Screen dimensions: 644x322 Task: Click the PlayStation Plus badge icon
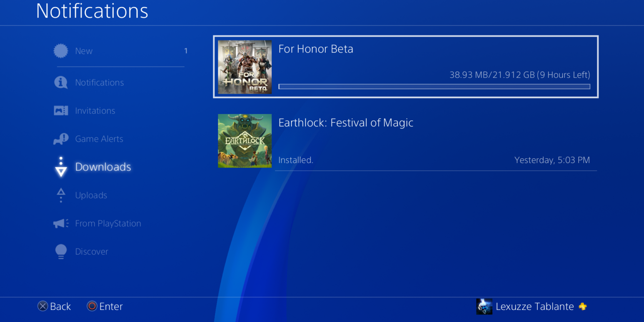[x=583, y=307]
